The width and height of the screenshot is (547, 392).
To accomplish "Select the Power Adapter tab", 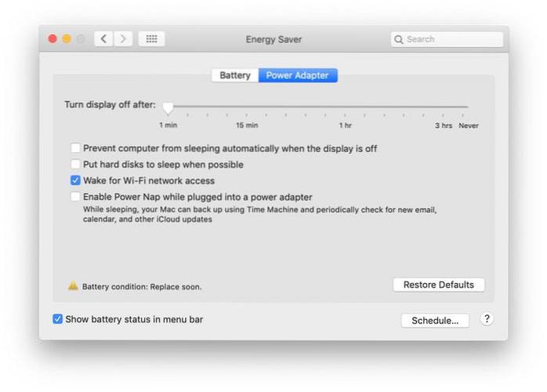I will pos(297,75).
